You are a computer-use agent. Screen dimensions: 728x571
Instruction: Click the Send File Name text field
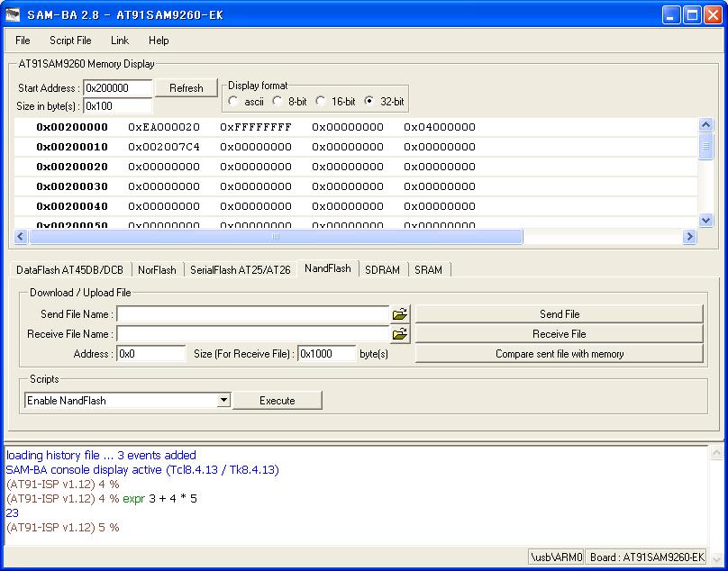(x=253, y=314)
